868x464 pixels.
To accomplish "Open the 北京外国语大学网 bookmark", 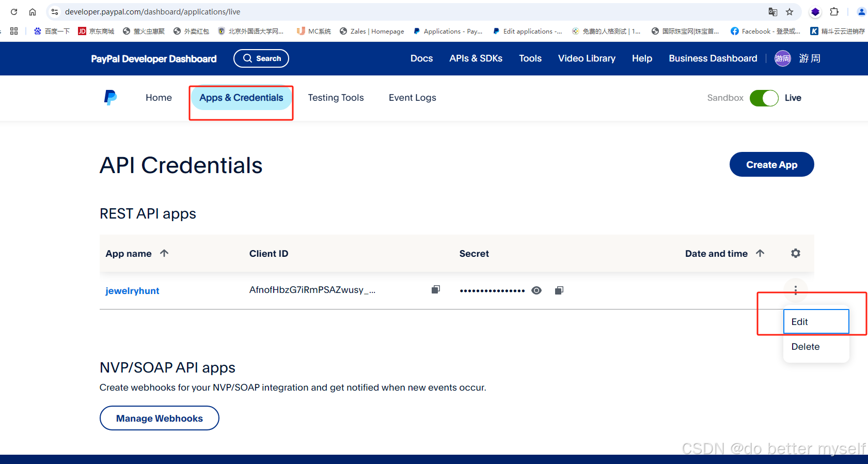I will [251, 31].
